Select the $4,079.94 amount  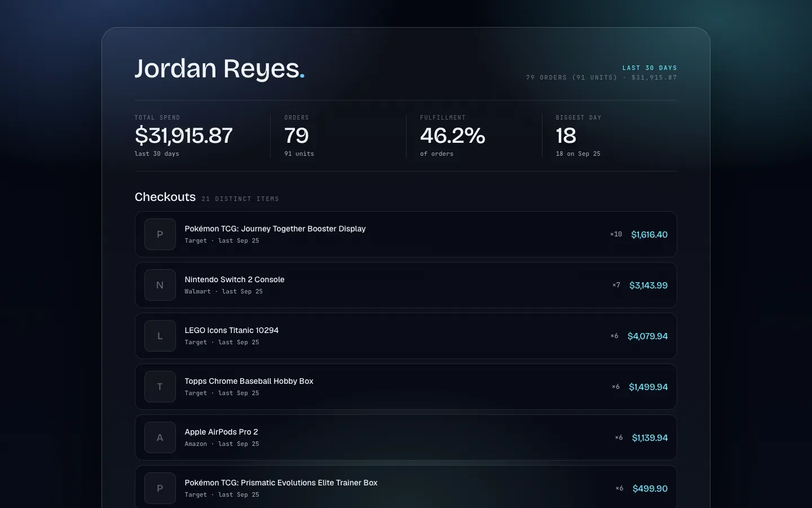647,336
